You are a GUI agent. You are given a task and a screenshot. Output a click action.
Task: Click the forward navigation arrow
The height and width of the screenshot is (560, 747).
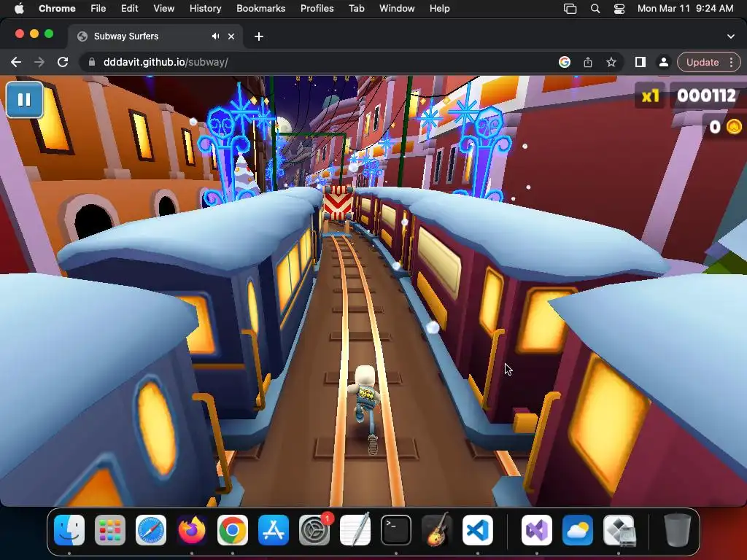click(39, 62)
